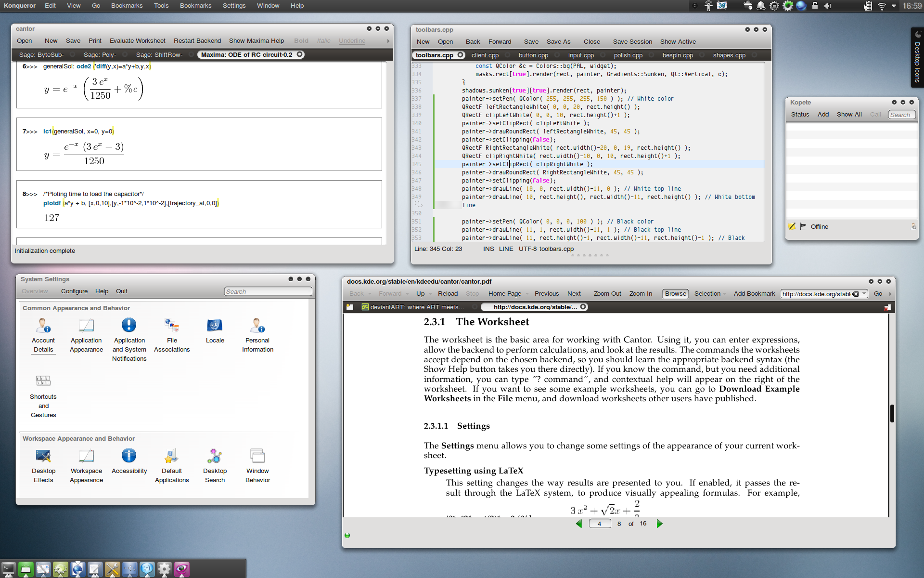Click the Kopete pencil status message icon
Screen dimensions: 924x578
click(x=792, y=226)
